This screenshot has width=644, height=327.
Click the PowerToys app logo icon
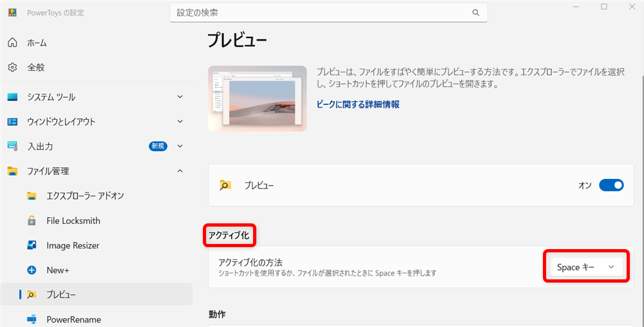point(12,13)
